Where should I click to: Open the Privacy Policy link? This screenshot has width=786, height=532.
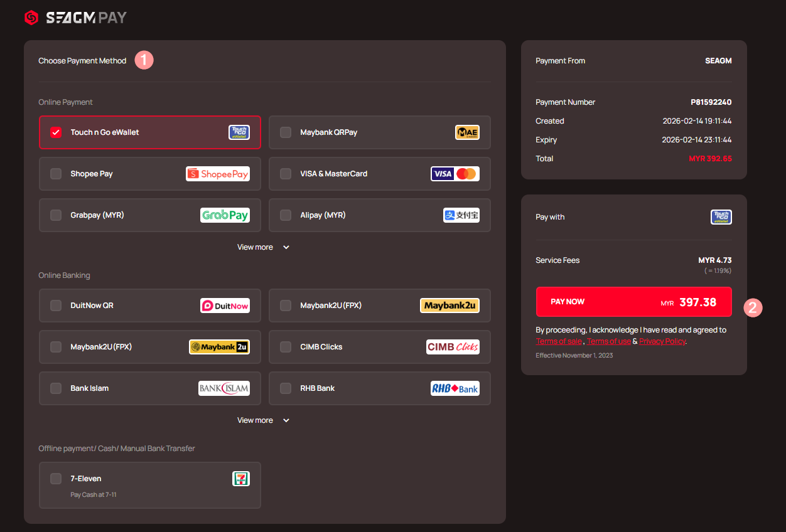[x=662, y=341]
